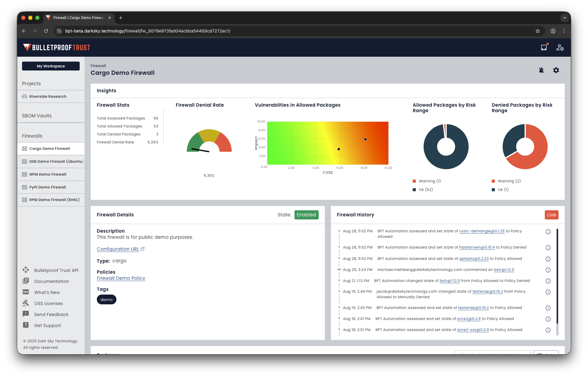
Task: Open the pcre2@0.2.9 package link
Action: click(x=469, y=319)
